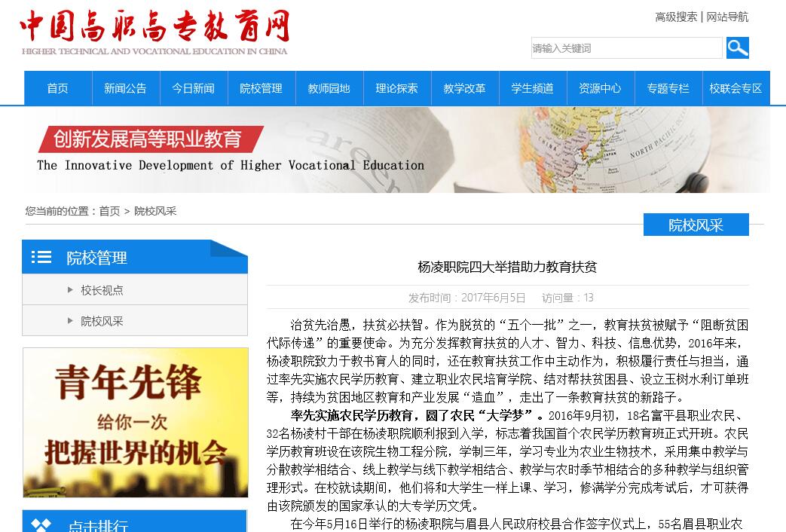The image size is (786, 532).
Task: Focus the keyword search input field
Action: (626, 48)
